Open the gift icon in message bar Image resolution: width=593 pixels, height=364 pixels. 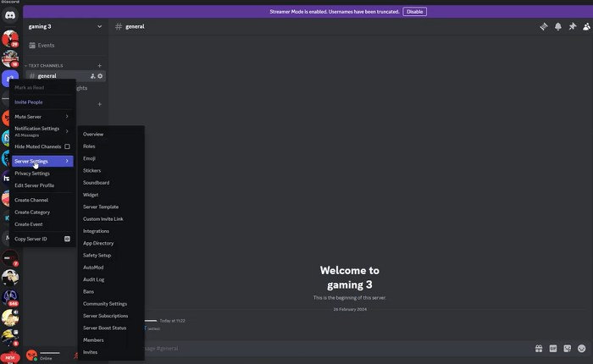click(x=539, y=349)
